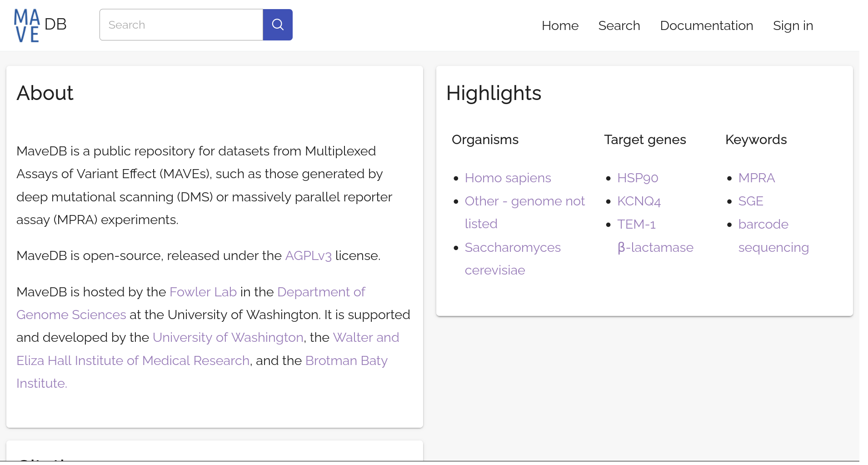This screenshot has height=465, width=868.
Task: Click Sign in
Action: tap(793, 25)
